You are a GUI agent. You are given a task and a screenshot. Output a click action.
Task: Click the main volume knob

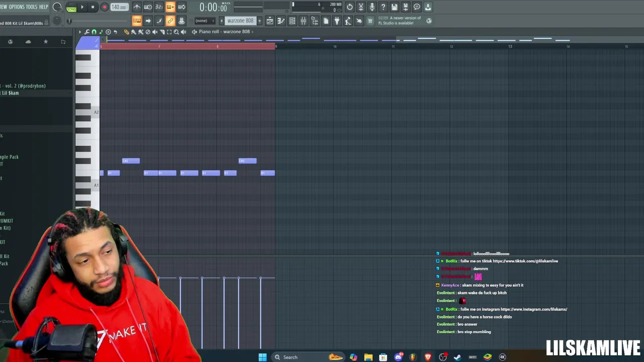(57, 7)
